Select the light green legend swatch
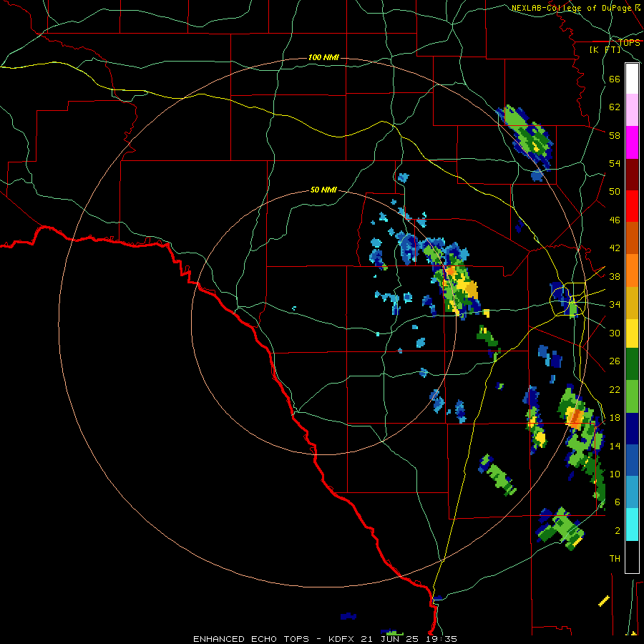This screenshot has width=644, height=644. tap(632, 396)
